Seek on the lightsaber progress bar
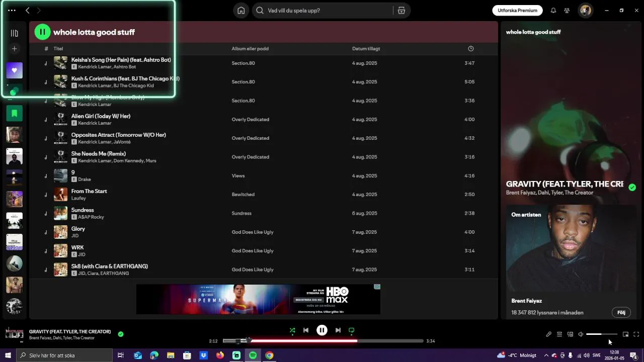 tap(323, 341)
